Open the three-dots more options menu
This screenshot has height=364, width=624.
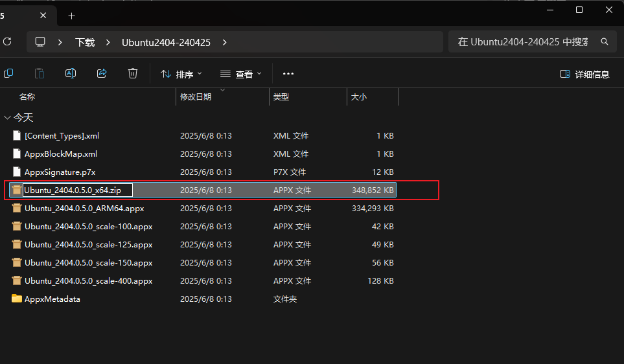click(x=288, y=74)
